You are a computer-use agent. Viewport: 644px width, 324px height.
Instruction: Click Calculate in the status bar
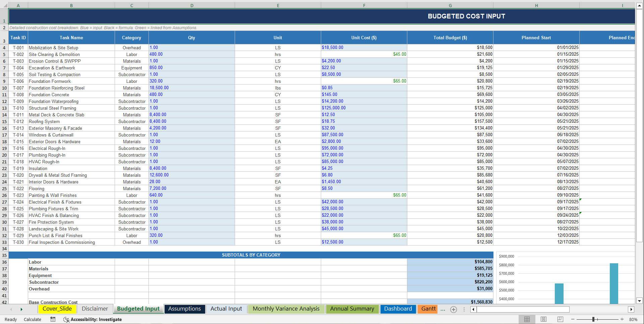[33, 319]
